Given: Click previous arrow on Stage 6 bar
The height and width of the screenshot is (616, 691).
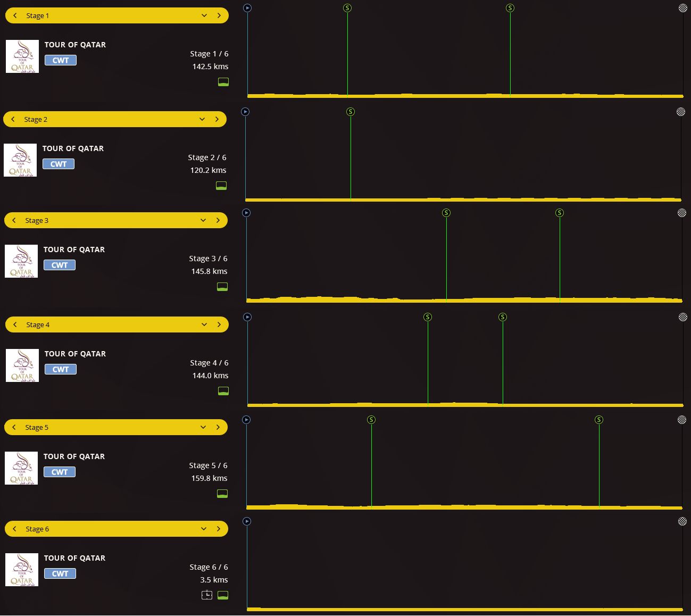Looking at the screenshot, I should pos(14,529).
